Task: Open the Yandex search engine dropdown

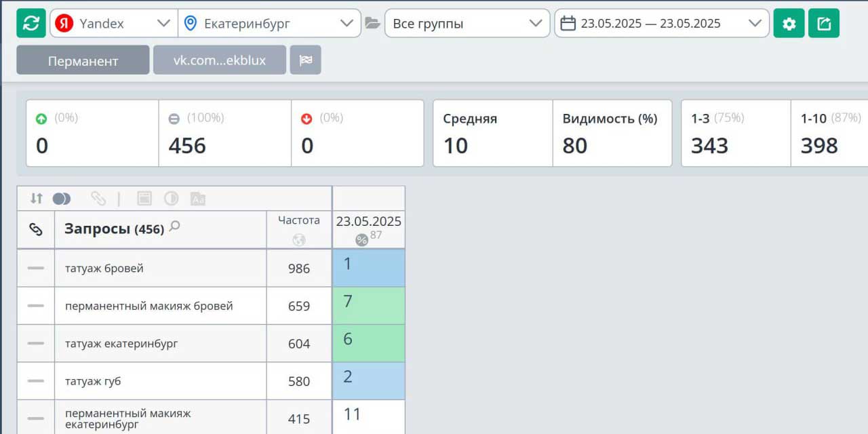Action: point(114,23)
